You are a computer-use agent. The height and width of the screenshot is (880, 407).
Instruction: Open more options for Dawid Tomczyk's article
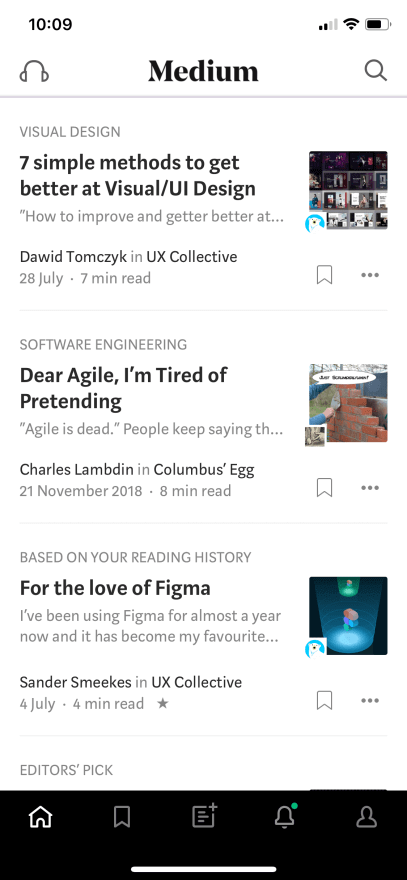[x=370, y=275]
